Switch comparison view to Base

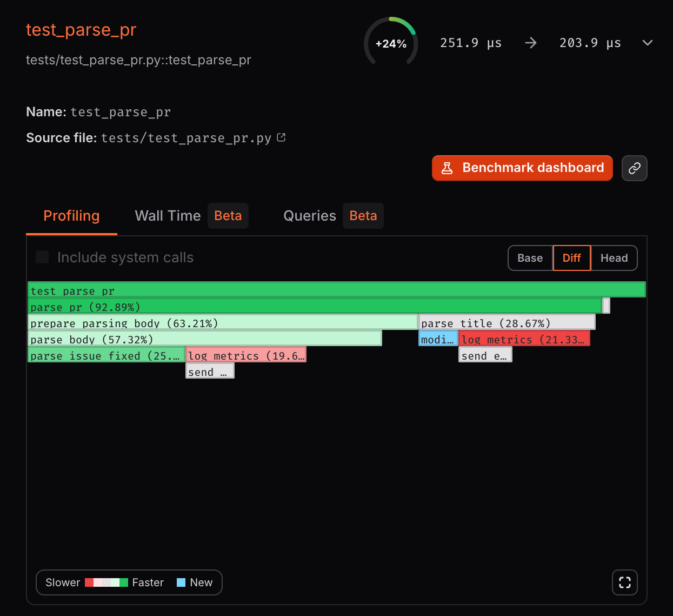coord(530,258)
